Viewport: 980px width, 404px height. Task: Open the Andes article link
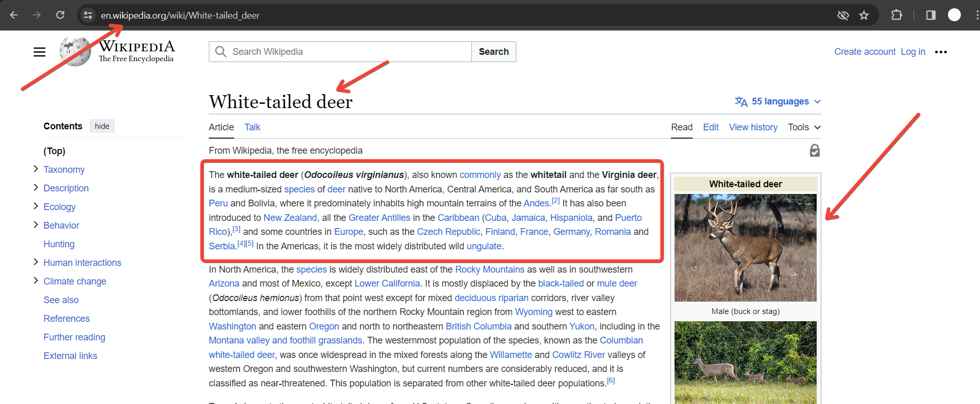[536, 203]
